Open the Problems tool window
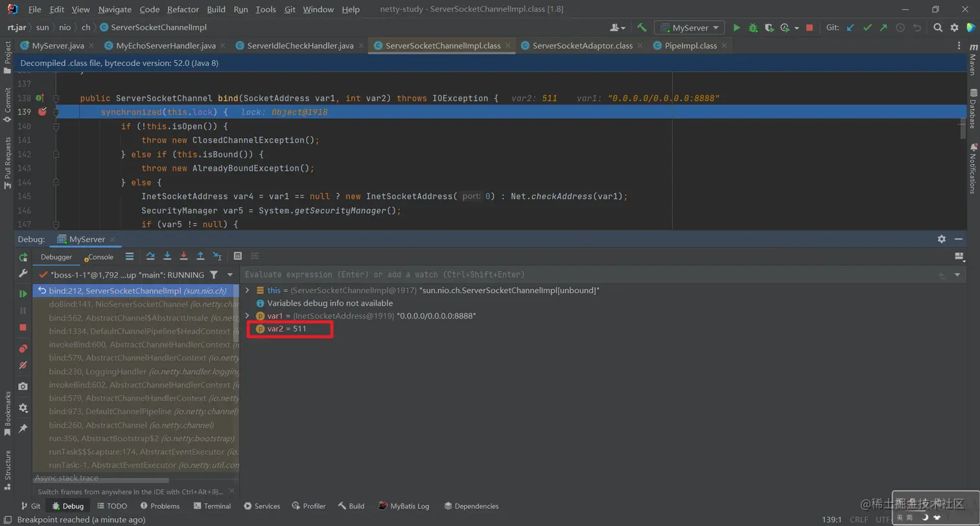 click(x=160, y=506)
